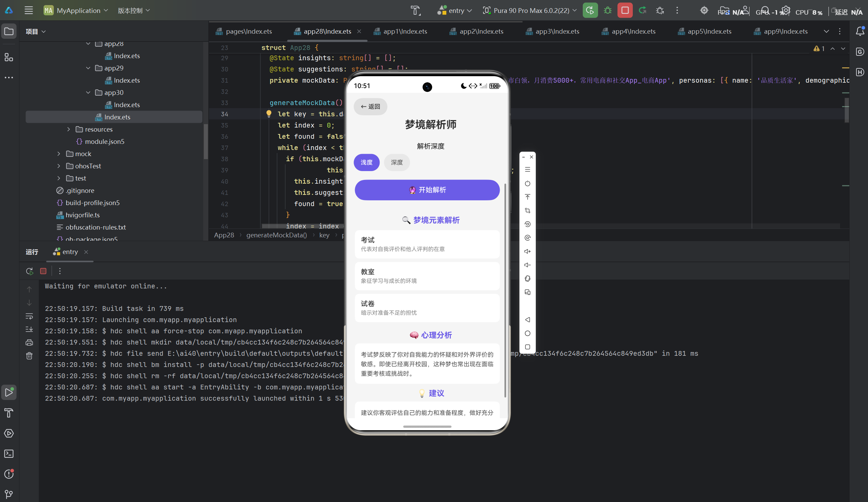Tap 返回 back button in emulator
The image size is (868, 502).
point(370,107)
